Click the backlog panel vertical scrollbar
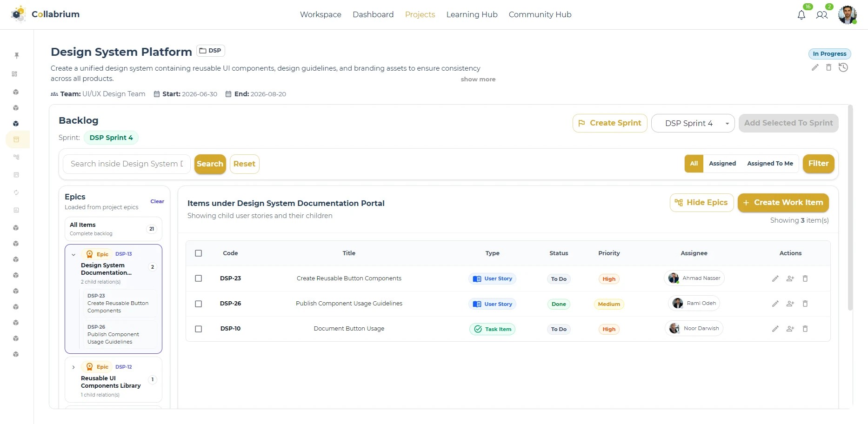The width and height of the screenshot is (868, 424). coord(850,207)
